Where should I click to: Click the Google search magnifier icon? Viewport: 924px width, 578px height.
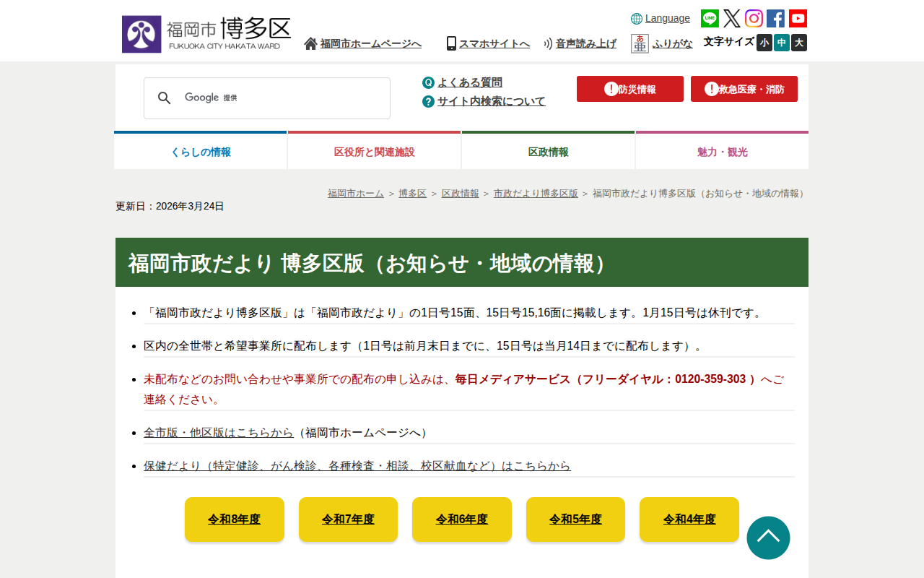[x=165, y=98]
